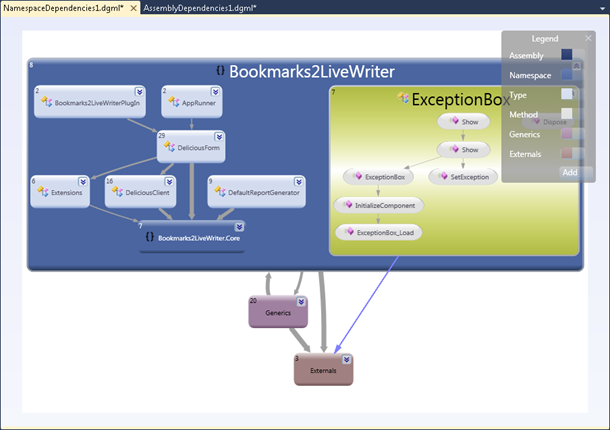Click the ExceptionBox_Load method label
This screenshot has height=430, width=610.
[x=385, y=233]
